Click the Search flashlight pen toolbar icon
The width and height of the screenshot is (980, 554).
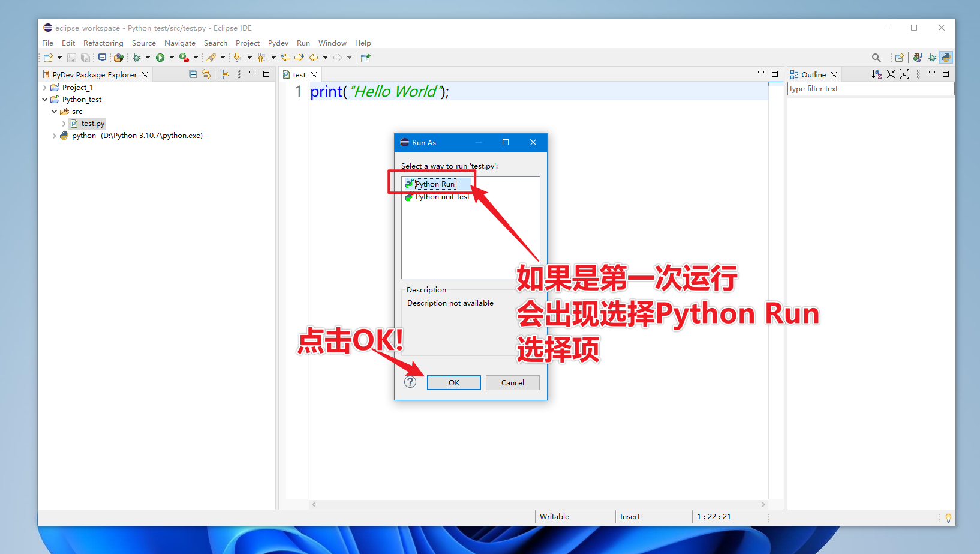211,58
